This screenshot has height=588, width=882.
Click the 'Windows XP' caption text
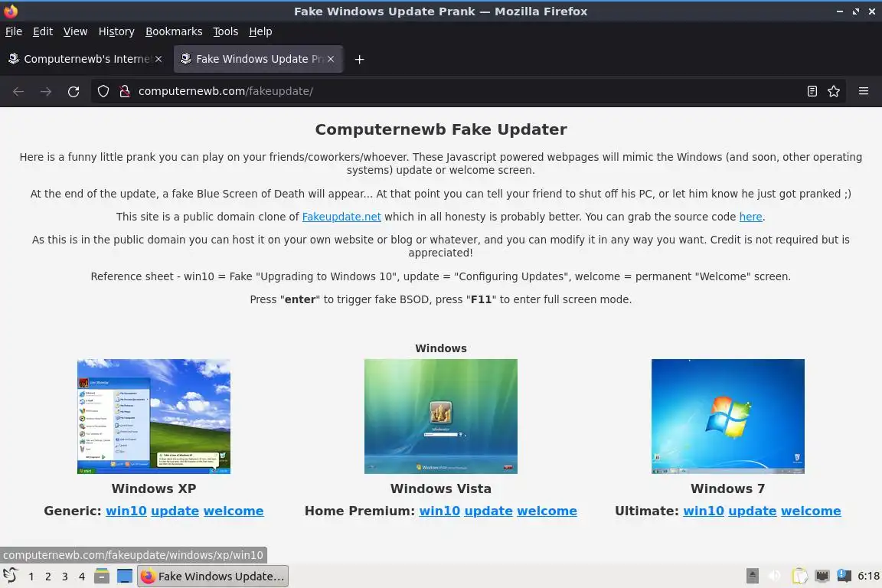tap(154, 488)
